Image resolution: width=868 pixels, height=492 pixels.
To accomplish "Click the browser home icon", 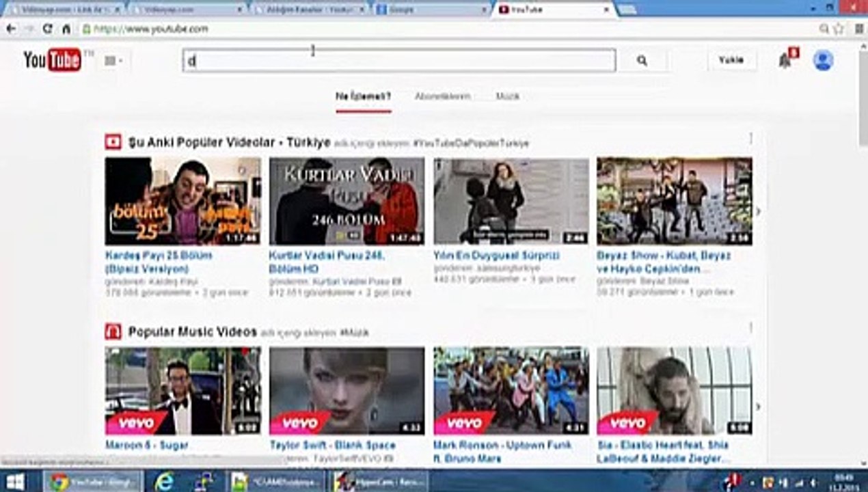I will [66, 29].
